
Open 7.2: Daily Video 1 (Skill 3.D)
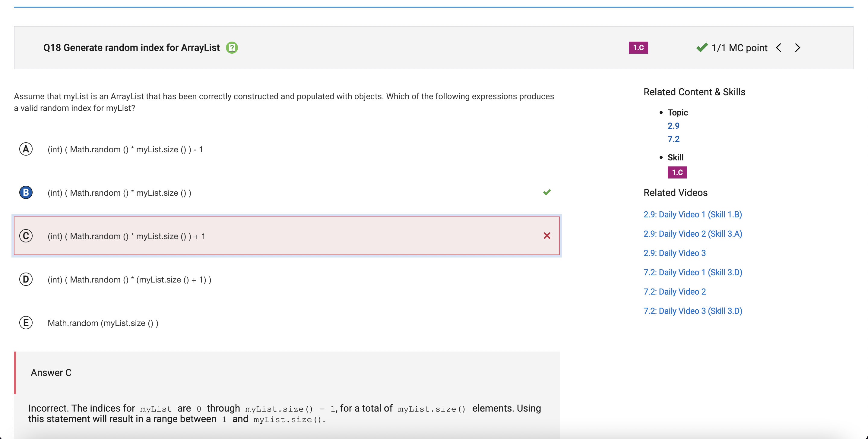[x=692, y=272]
